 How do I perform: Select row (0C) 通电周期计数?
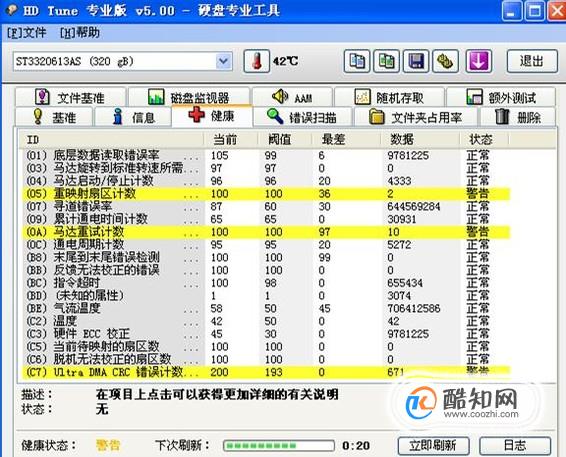pyautogui.click(x=266, y=245)
